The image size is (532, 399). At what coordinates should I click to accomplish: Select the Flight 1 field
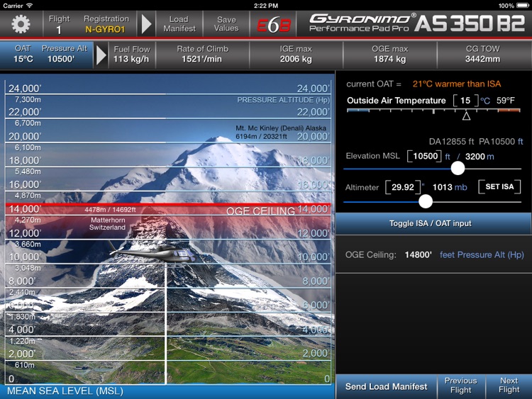pyautogui.click(x=59, y=24)
